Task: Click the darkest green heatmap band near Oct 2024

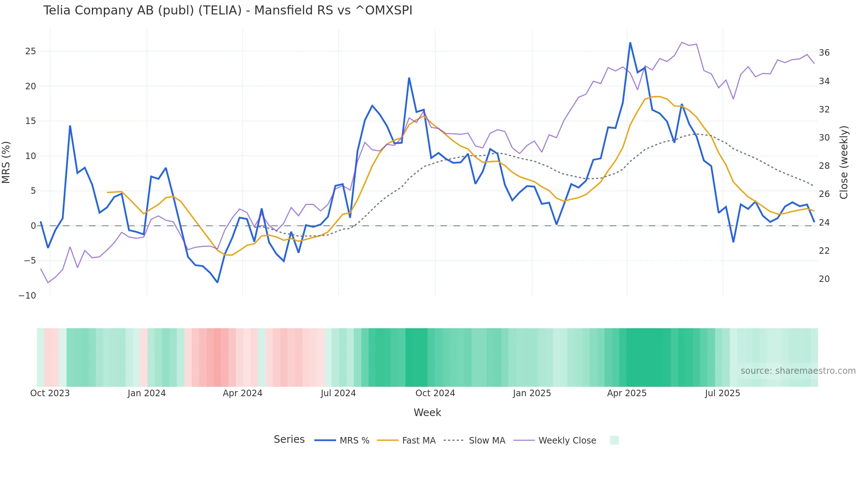Action: 416,358
